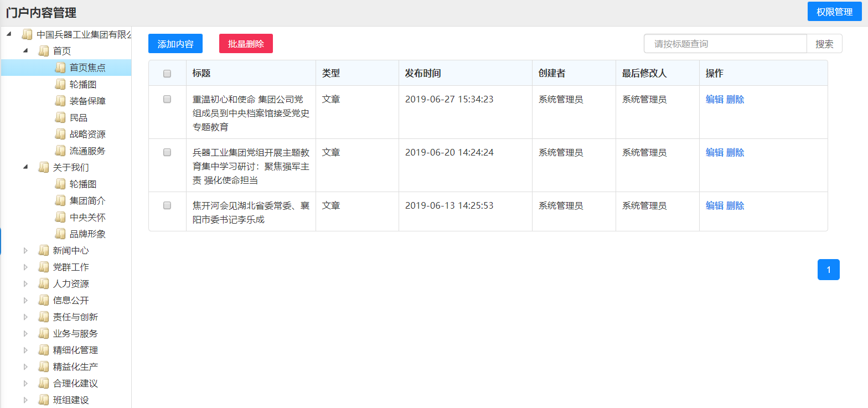Click the folder icon next to 信息公开
The width and height of the screenshot is (868, 408).
click(x=44, y=301)
